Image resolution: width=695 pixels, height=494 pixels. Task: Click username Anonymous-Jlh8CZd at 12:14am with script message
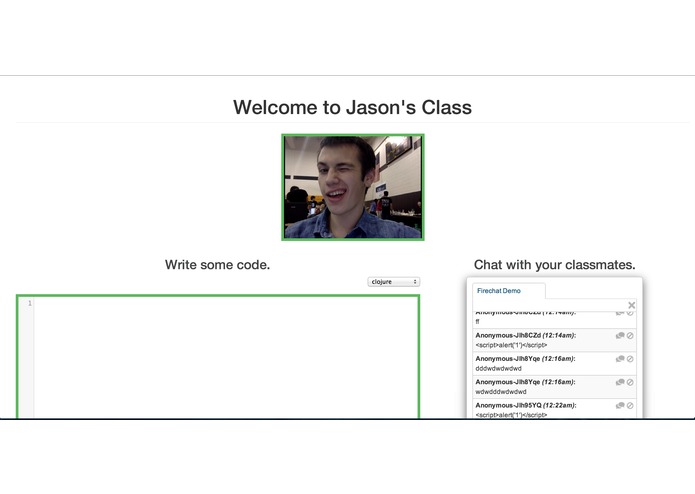click(508, 335)
